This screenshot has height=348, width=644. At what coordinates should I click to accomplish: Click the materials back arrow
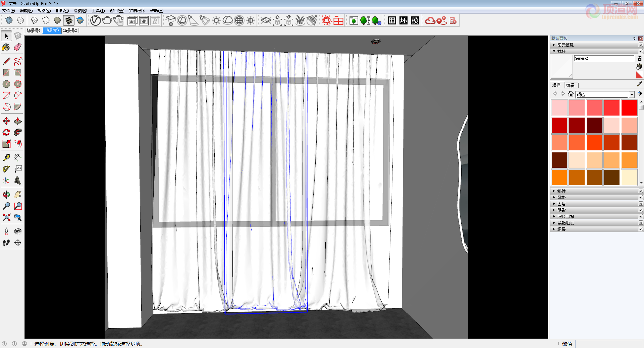555,94
